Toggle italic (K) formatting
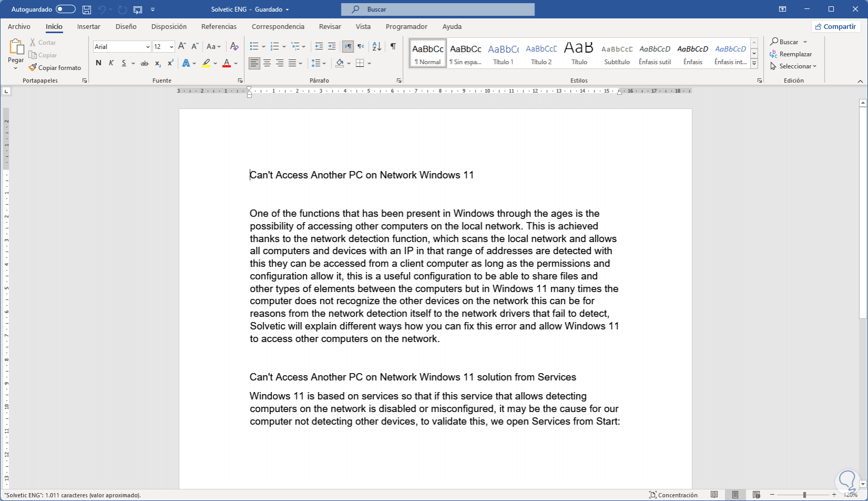 click(111, 63)
